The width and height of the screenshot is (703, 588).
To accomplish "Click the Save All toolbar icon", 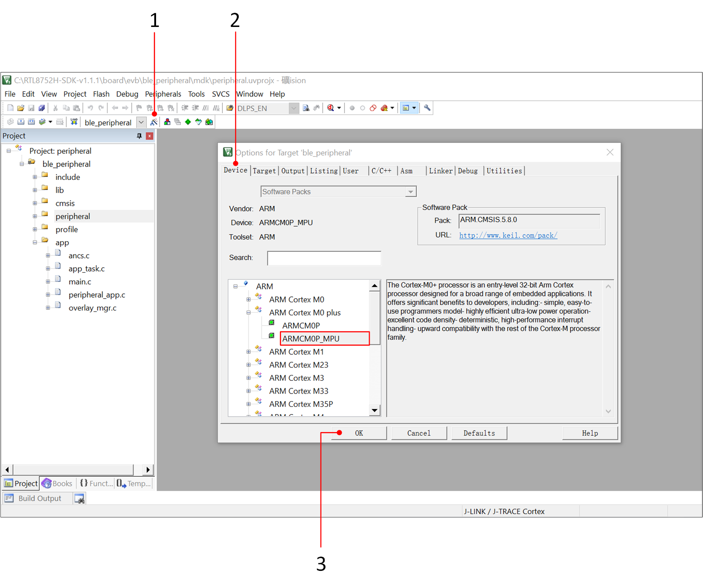I will [42, 108].
